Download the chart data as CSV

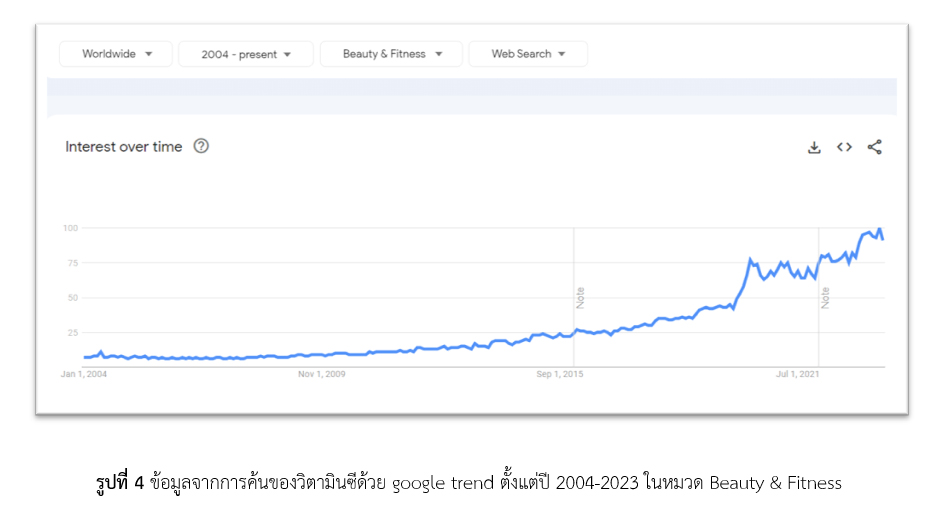[x=814, y=147]
